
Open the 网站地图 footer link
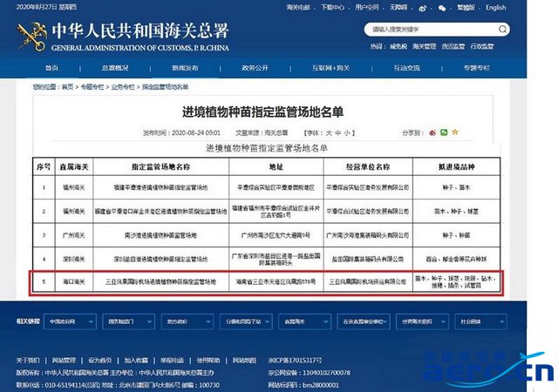(244, 361)
